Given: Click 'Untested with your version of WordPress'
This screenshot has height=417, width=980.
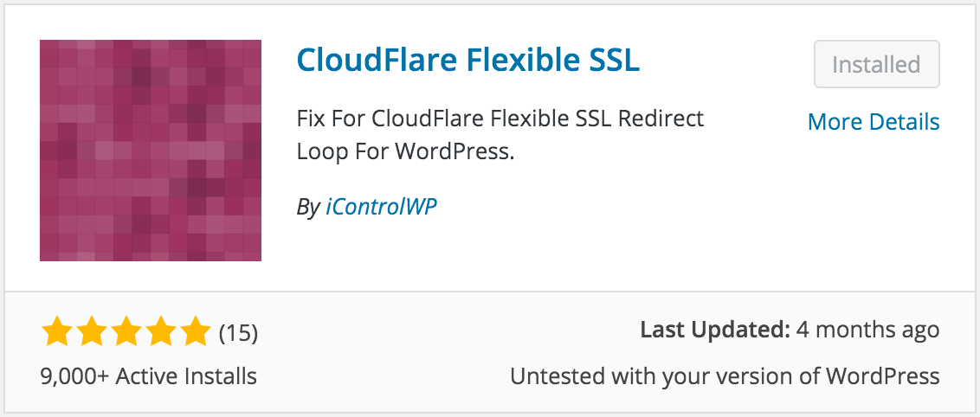Looking at the screenshot, I should point(725,376).
